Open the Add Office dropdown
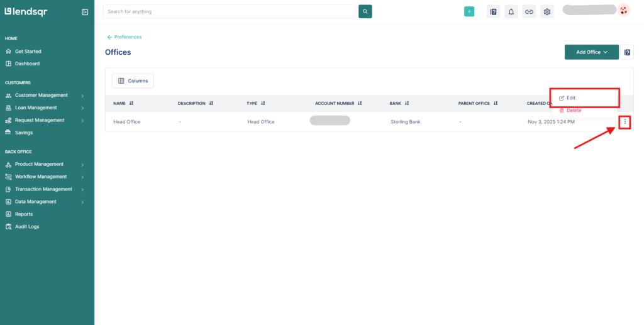This screenshot has height=325, width=644. 591,52
